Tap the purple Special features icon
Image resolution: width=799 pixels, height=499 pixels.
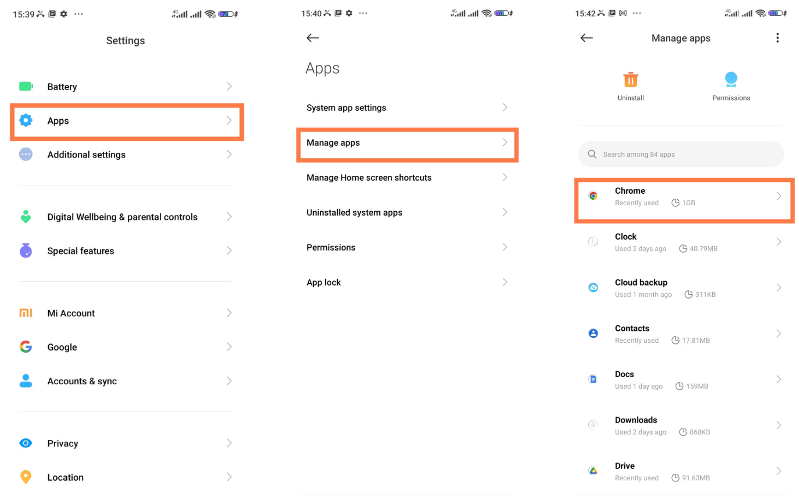coord(25,250)
